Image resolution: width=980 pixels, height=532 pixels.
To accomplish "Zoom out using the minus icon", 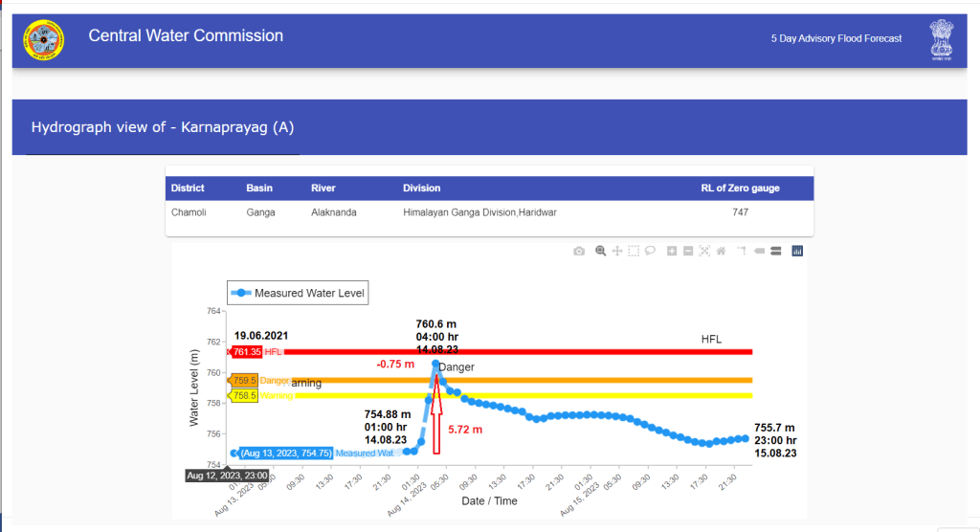I will (x=688, y=251).
